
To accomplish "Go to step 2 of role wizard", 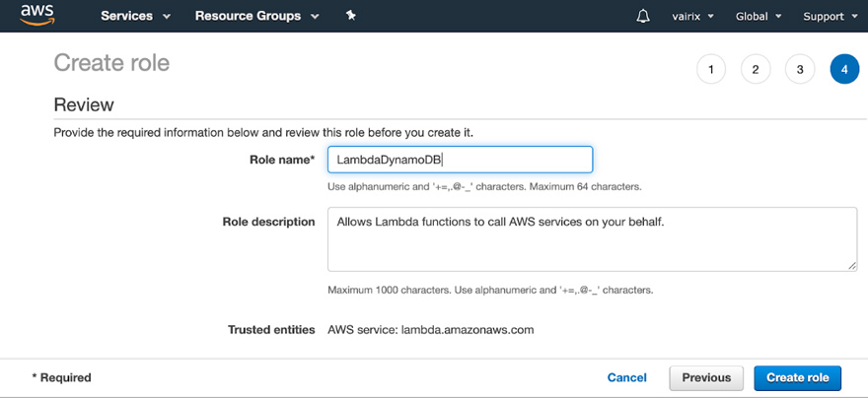I will 756,70.
